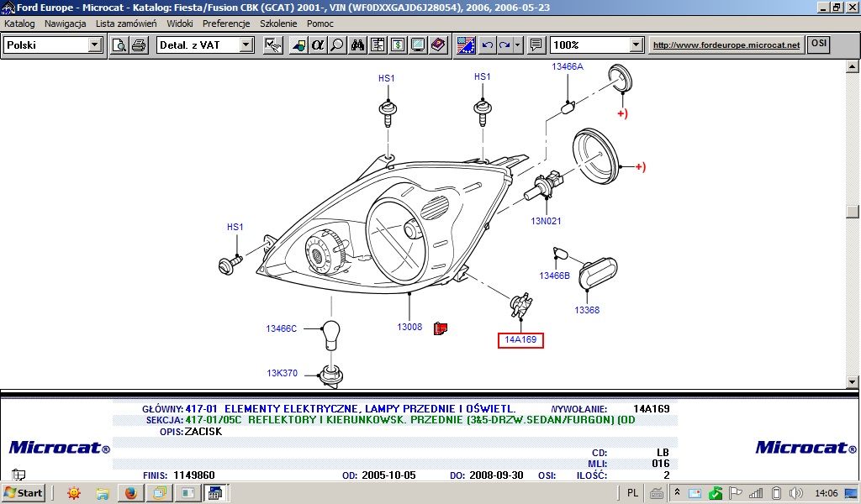The width and height of the screenshot is (861, 504).
Task: Click the parts list sheet icon
Action: click(x=378, y=45)
